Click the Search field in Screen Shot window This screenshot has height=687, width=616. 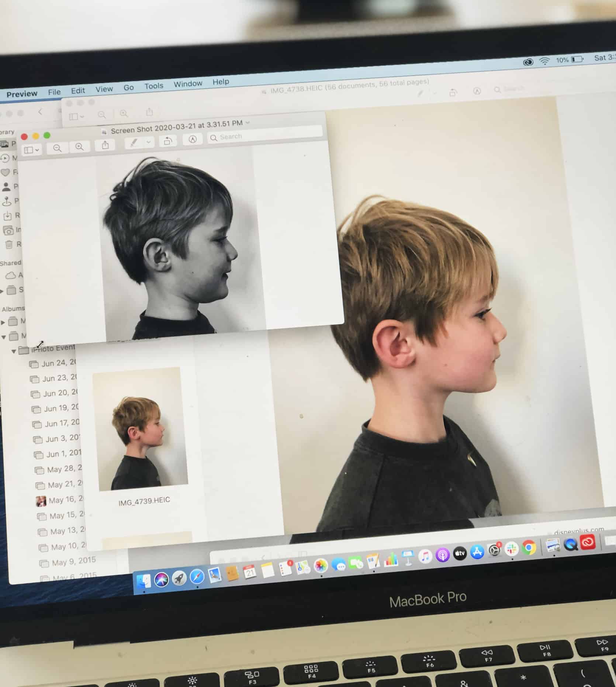click(266, 137)
